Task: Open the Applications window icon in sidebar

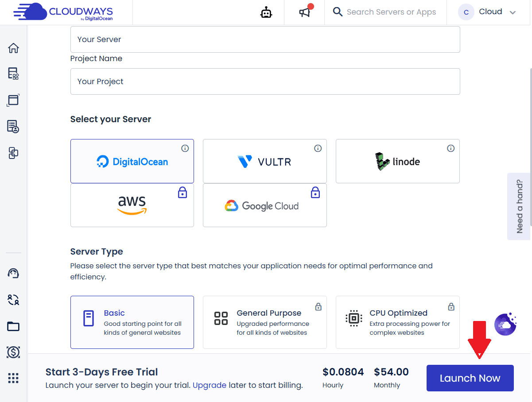Action: (x=13, y=100)
